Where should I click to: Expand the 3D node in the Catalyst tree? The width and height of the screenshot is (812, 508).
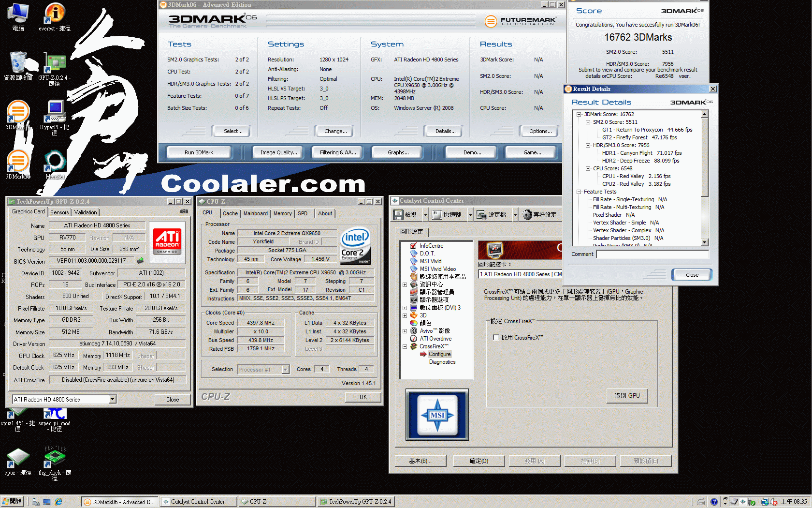click(x=405, y=315)
